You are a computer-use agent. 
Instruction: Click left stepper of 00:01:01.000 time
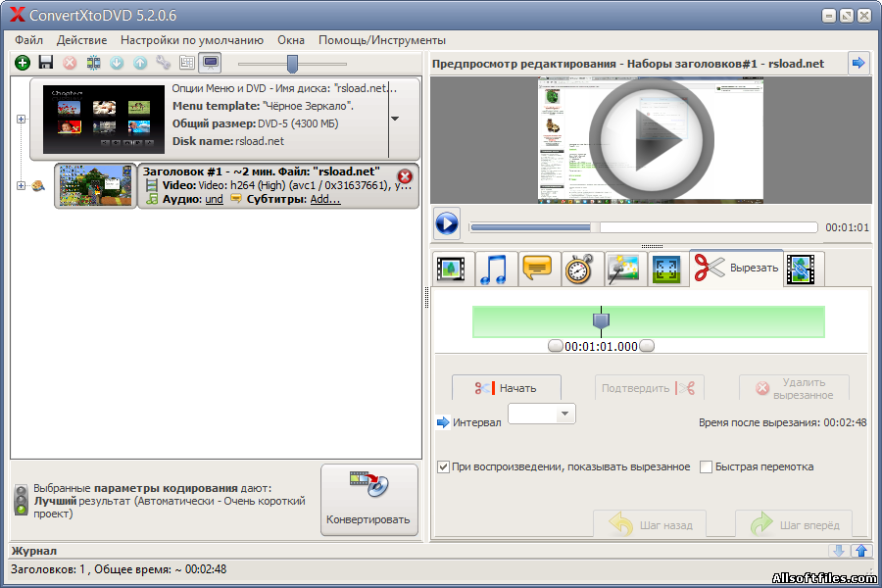coord(556,346)
